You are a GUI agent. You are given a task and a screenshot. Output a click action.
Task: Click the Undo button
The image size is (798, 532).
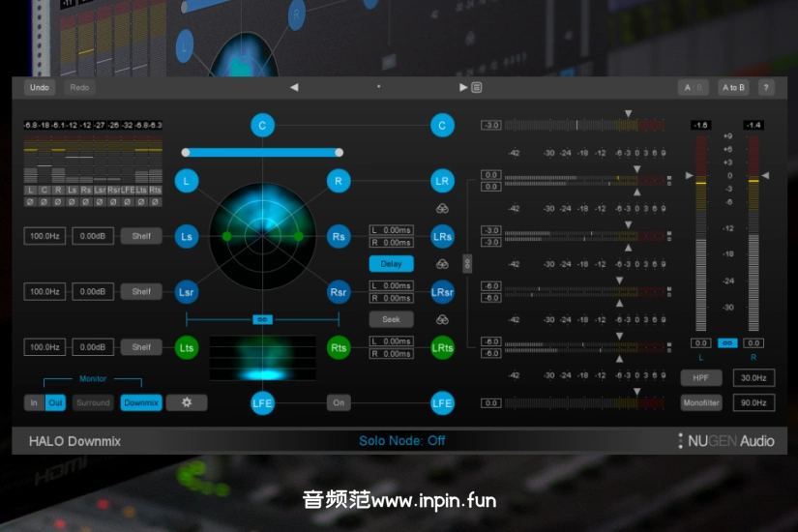click(x=40, y=88)
